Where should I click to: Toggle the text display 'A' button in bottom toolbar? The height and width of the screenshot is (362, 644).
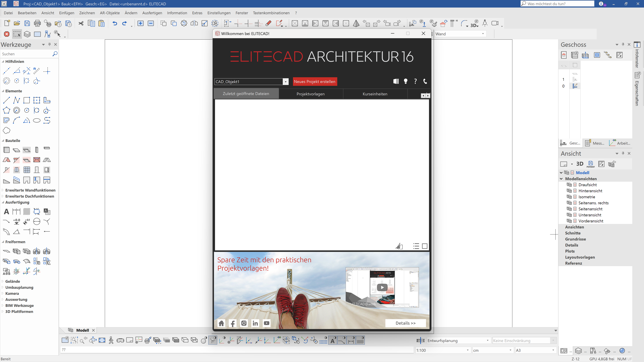[x=333, y=340]
